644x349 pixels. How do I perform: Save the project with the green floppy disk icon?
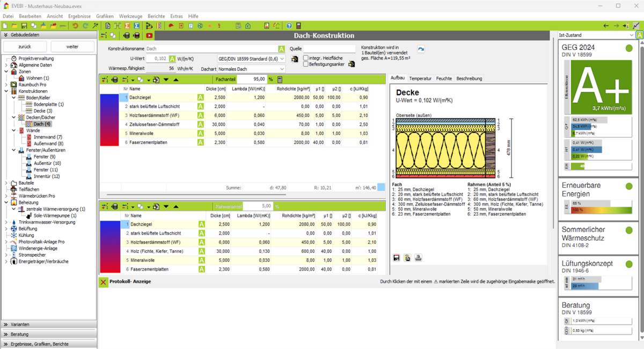24,26
